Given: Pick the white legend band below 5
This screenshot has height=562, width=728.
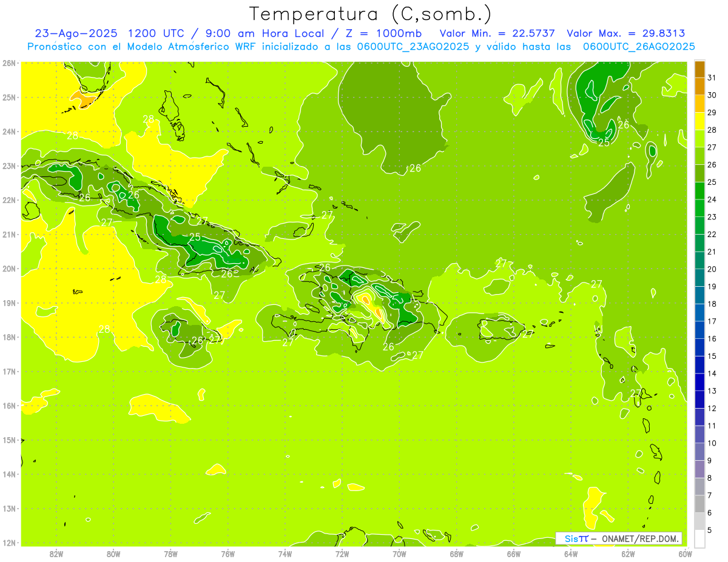Looking at the screenshot, I should click(x=699, y=538).
